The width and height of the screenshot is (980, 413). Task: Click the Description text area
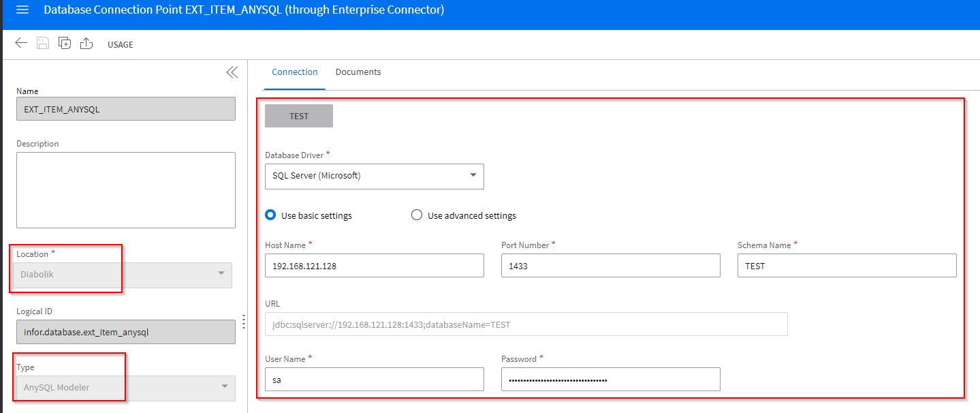click(125, 189)
